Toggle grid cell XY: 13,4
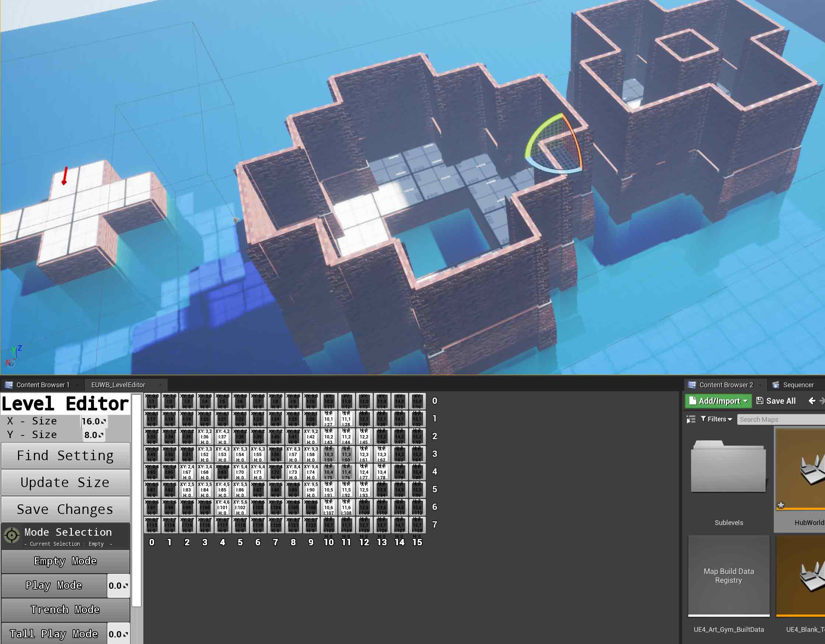This screenshot has width=825, height=644. coord(381,472)
